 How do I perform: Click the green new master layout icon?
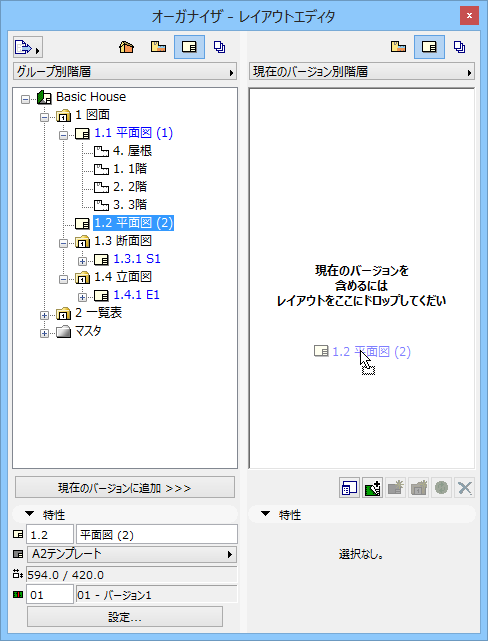[x=372, y=488]
